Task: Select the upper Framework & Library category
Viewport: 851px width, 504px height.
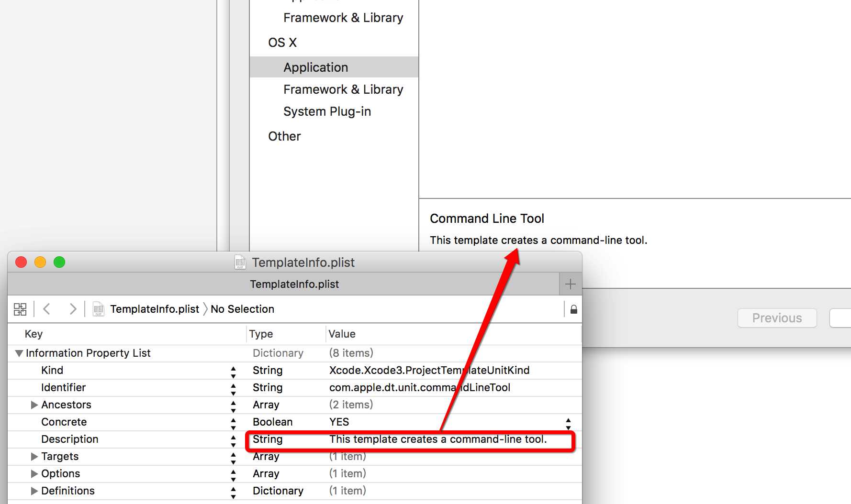Action: [x=343, y=18]
